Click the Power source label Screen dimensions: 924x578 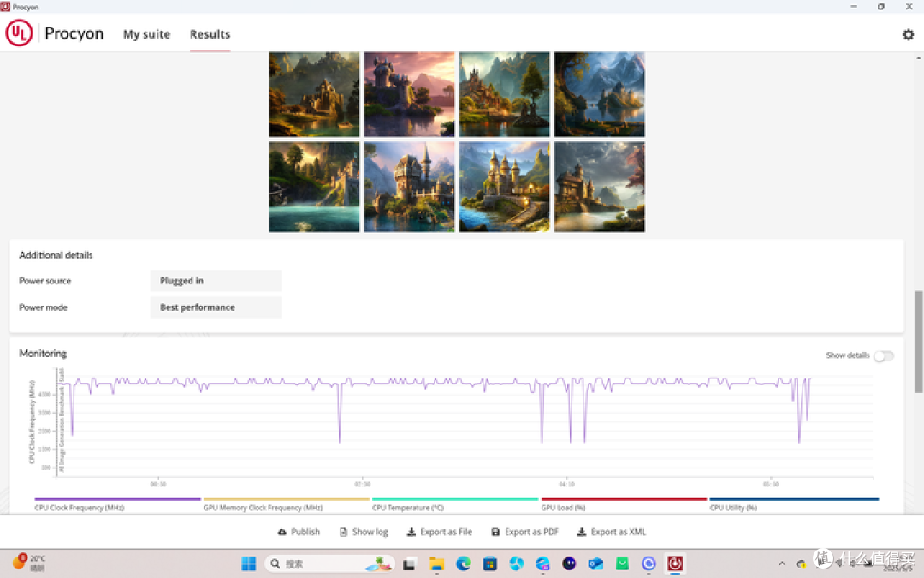pyautogui.click(x=44, y=281)
